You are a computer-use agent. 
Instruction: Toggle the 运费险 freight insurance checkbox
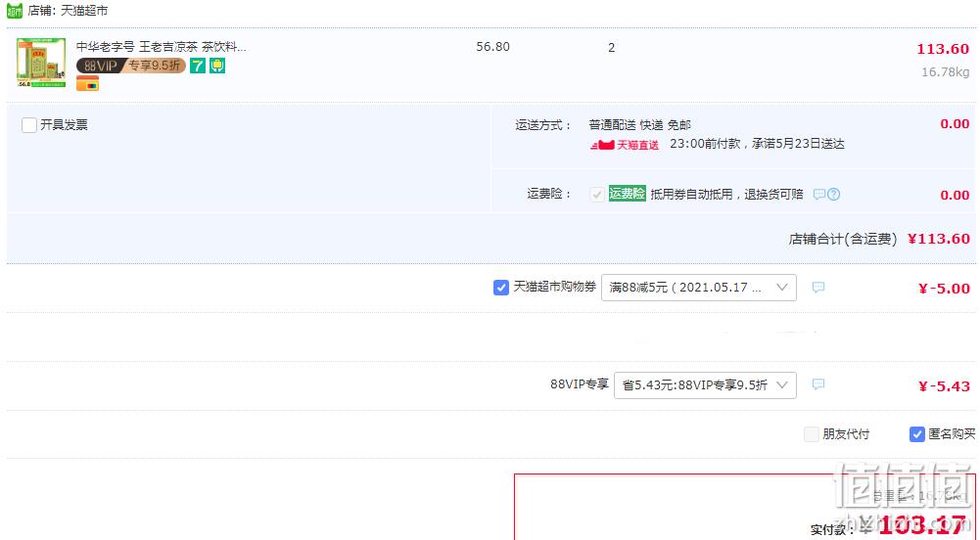(597, 194)
